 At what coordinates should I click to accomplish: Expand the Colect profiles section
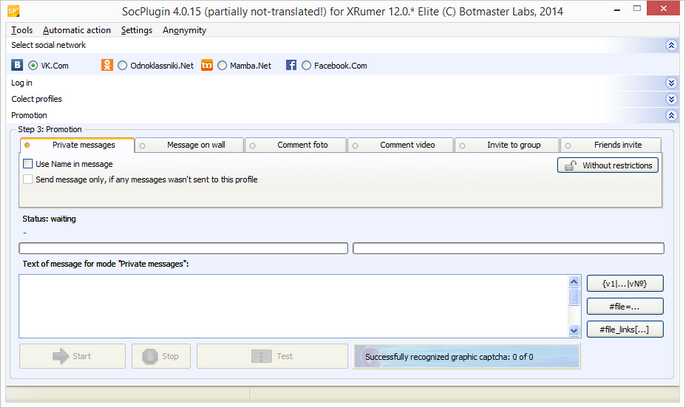[671, 99]
